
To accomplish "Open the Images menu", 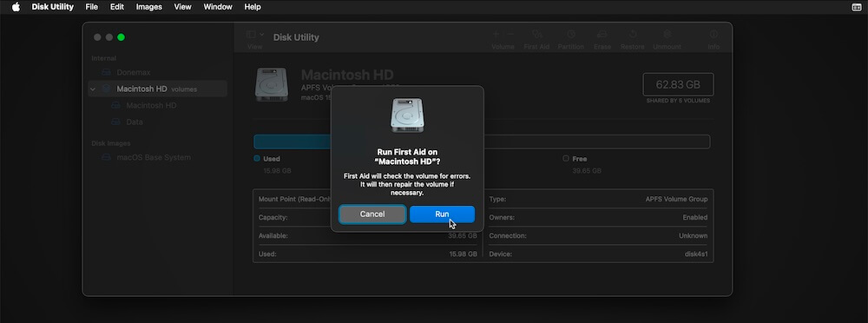I will 149,7.
